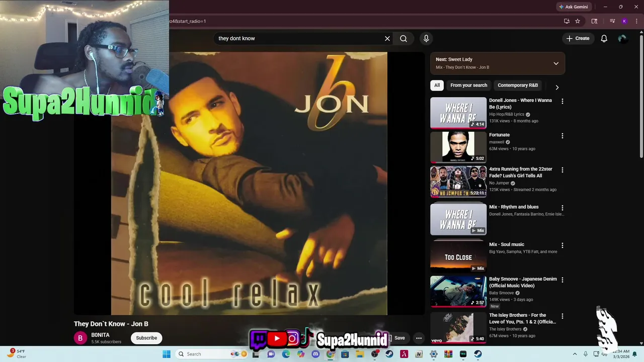This screenshot has height=362, width=644.
Task: Open Baby Smoove Japanese Denim thumbnail
Action: (x=458, y=291)
